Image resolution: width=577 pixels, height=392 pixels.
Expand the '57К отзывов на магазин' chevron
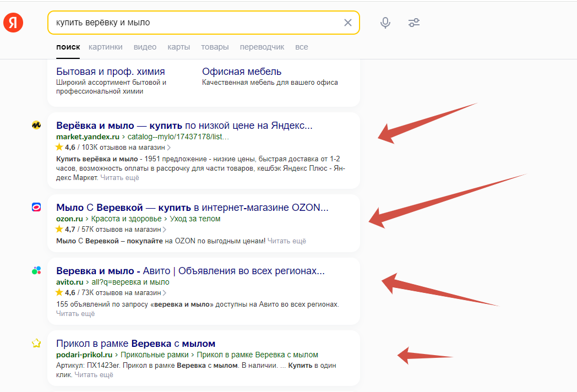[165, 230]
